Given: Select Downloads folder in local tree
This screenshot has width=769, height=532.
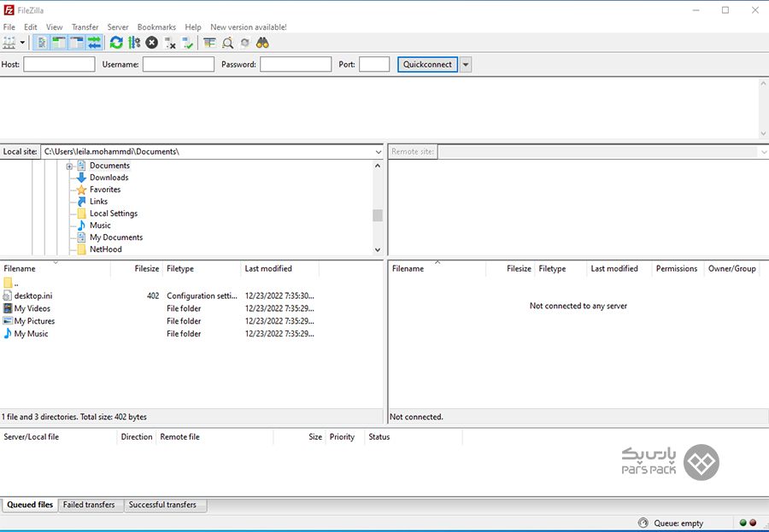Looking at the screenshot, I should 109,178.
